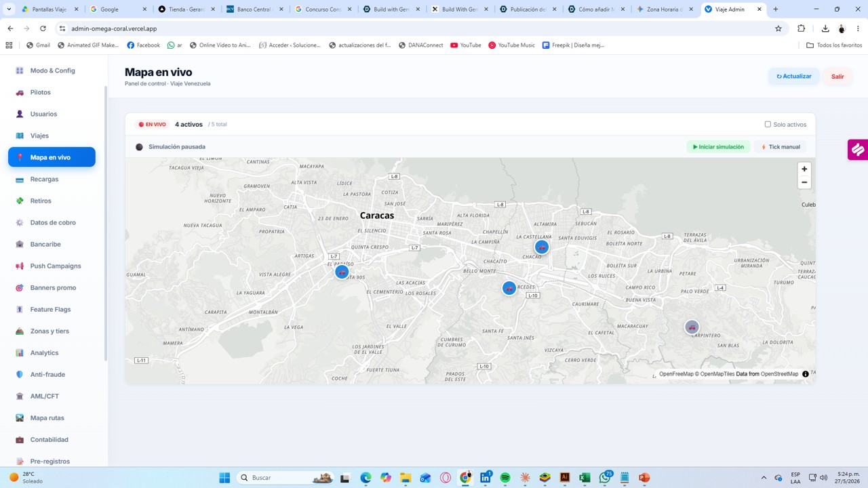Click the Datos de cobro gear icon
Image resolution: width=868 pixels, height=488 pixels.
[20, 222]
